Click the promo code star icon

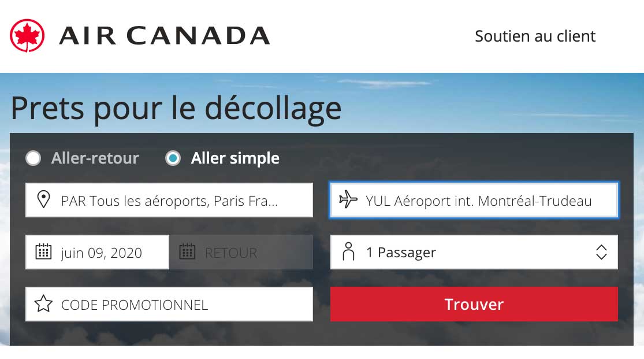point(43,304)
